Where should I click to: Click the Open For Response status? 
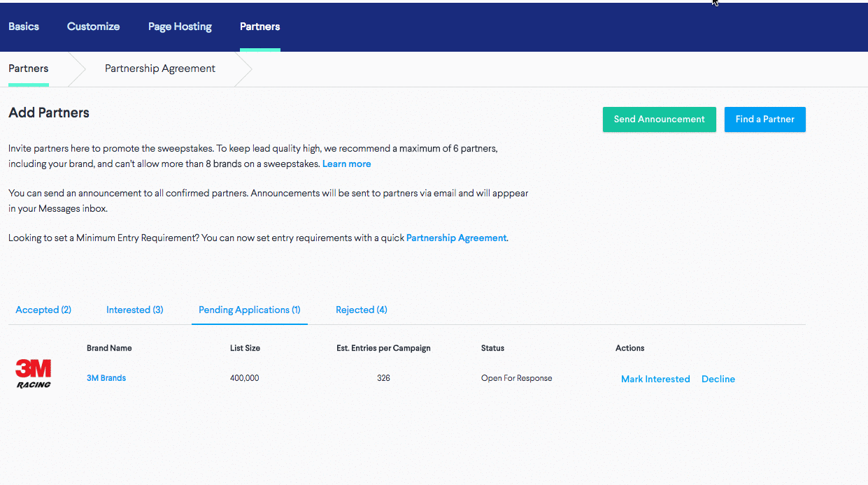[x=517, y=378]
